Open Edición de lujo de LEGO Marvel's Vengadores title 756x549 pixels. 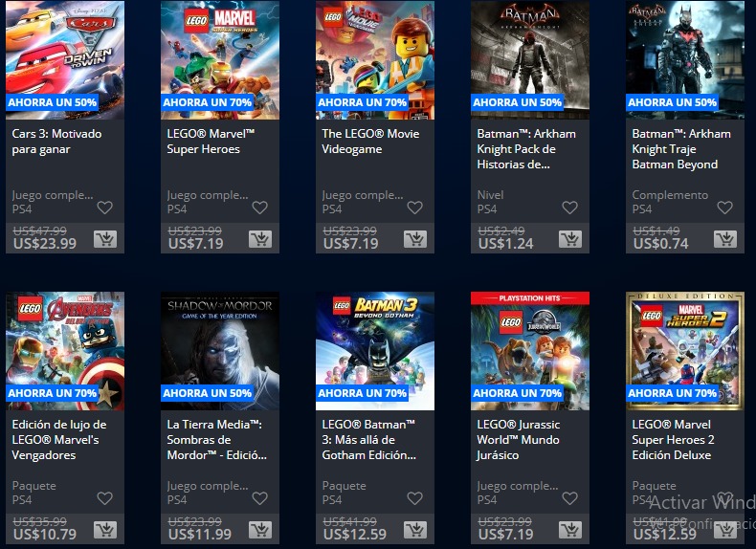tap(58, 440)
